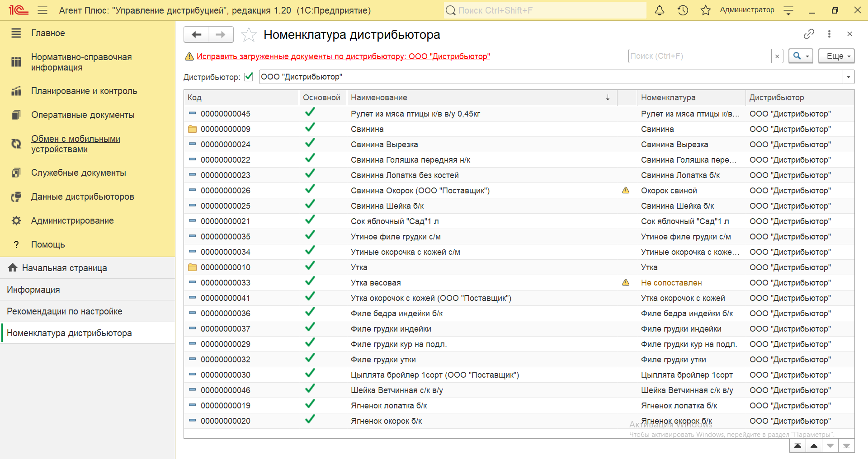
Task: Click folder icon of Утка row
Action: pyautogui.click(x=192, y=267)
